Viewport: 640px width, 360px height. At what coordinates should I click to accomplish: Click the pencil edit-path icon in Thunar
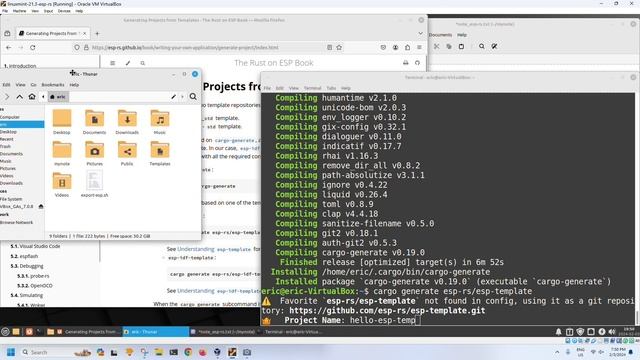[173, 97]
